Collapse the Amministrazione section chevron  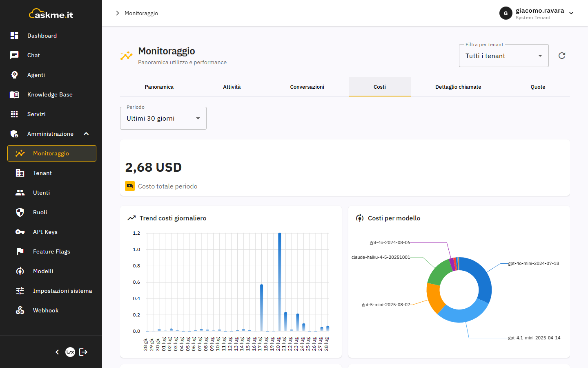[86, 134]
